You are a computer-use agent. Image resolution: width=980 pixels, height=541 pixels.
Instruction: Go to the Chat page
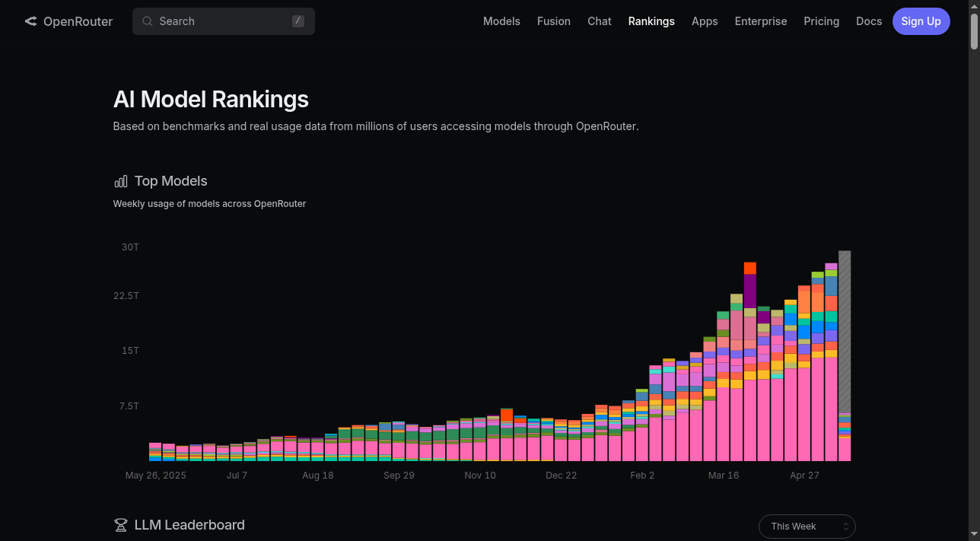tap(600, 21)
